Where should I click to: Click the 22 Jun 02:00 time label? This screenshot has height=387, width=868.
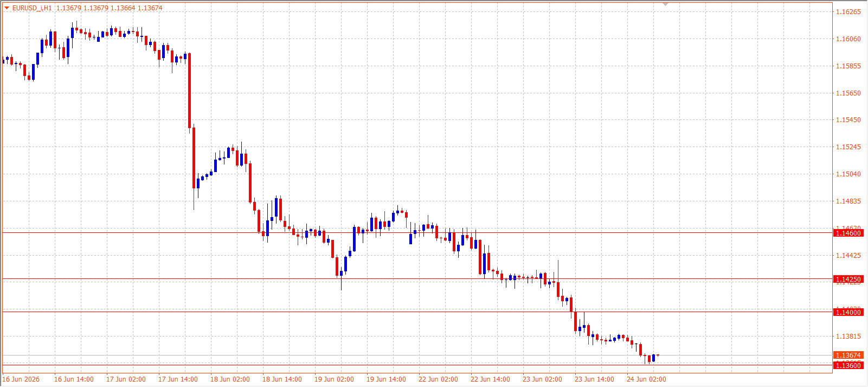[438, 379]
